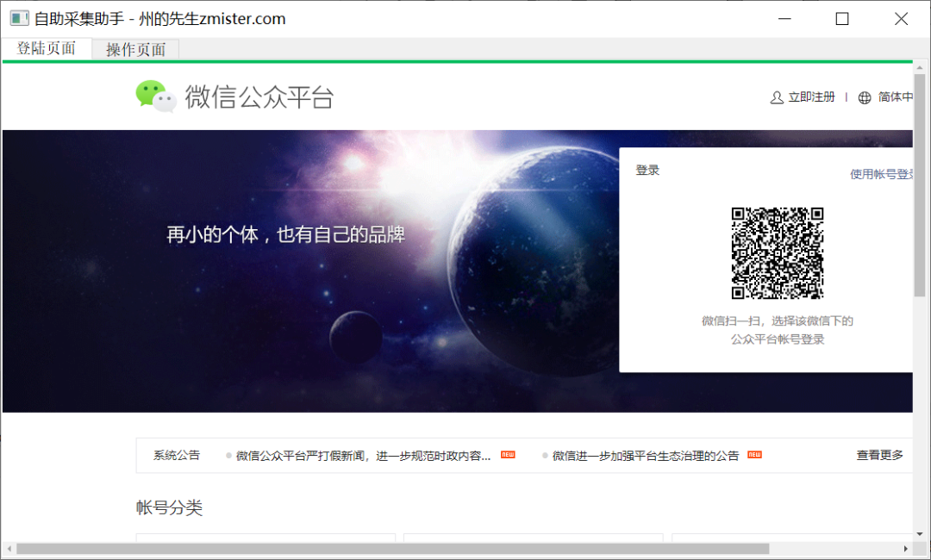
Task: Click the globe language icon
Action: click(x=865, y=97)
